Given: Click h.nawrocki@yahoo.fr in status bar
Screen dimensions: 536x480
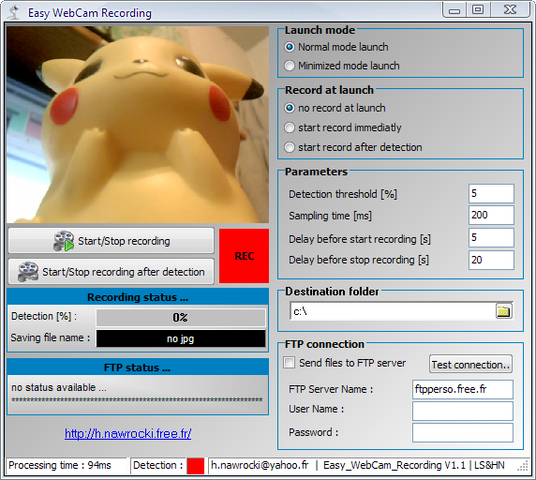Looking at the screenshot, I should [x=260, y=465].
